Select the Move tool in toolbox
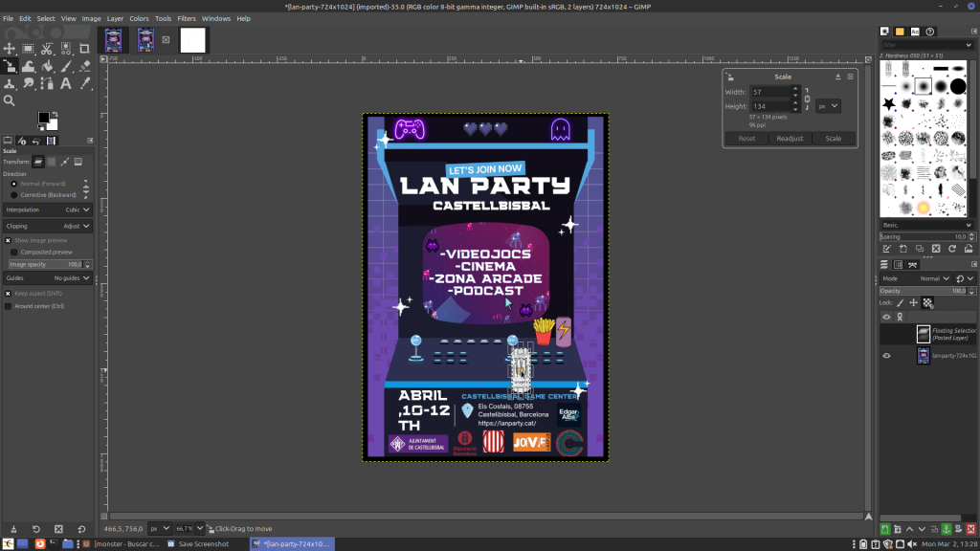Screen dimensions: 980x551 [10, 49]
